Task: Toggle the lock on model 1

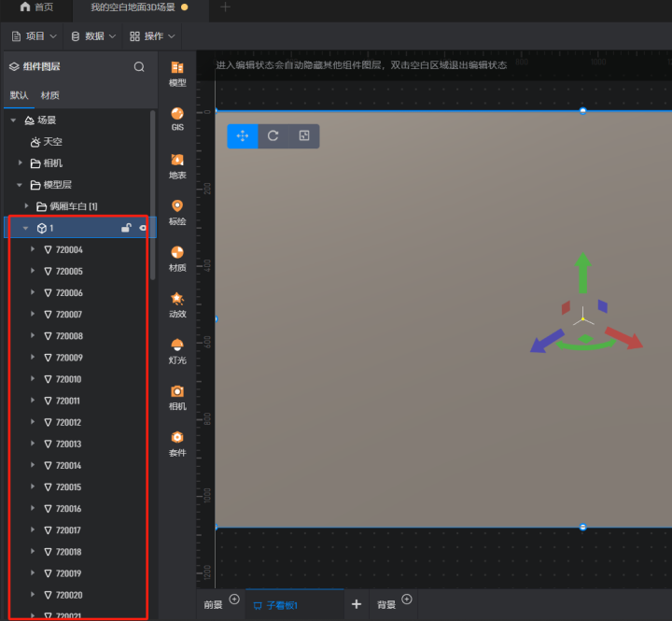Action: (x=126, y=228)
